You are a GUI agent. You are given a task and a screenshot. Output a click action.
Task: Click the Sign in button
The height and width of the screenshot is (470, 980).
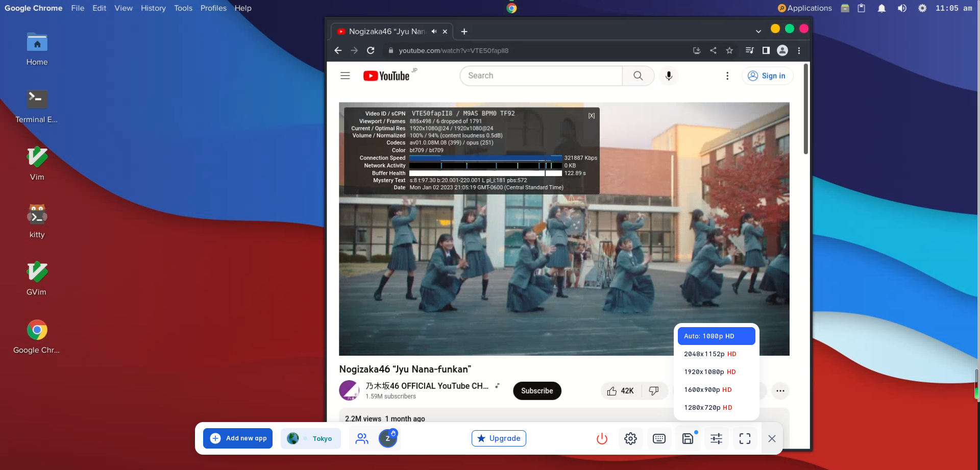pos(767,76)
